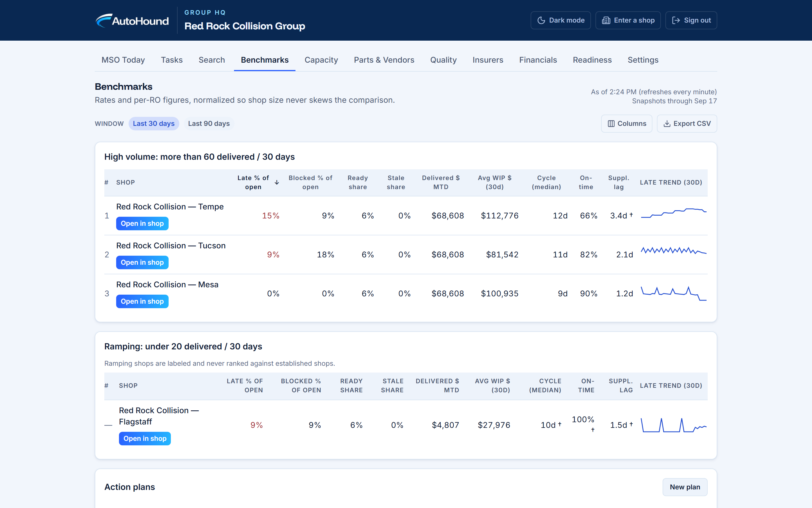Open Mesa in shop
The height and width of the screenshot is (508, 812).
pos(142,301)
